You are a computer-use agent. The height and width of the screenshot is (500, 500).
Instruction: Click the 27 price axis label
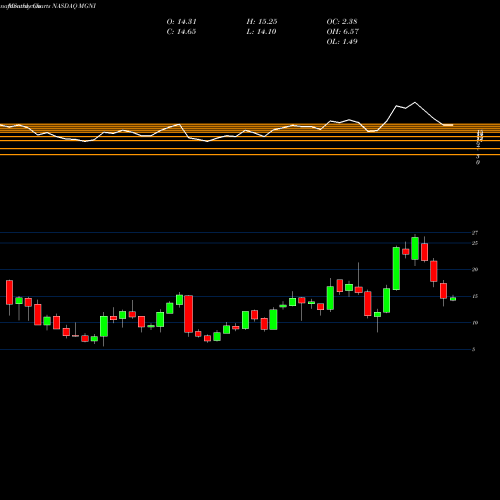click(x=475, y=233)
